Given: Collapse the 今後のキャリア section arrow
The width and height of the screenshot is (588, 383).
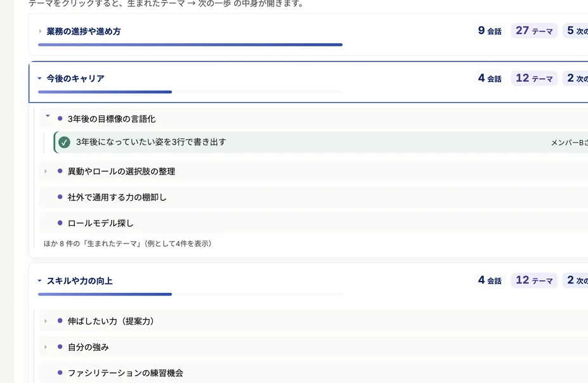Looking at the screenshot, I should point(39,79).
